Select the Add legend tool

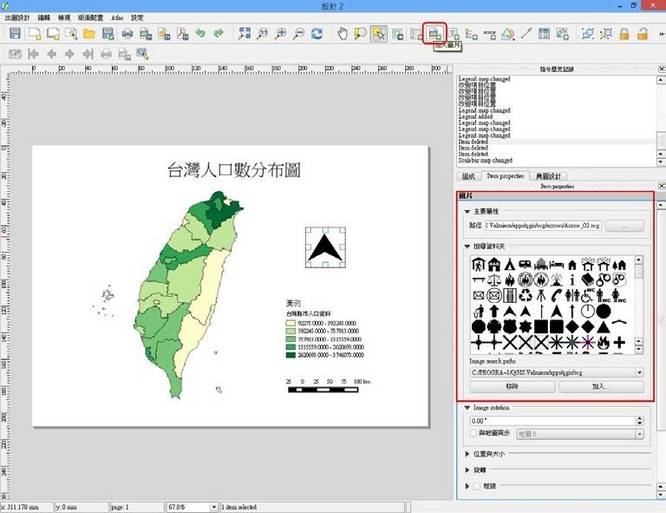[x=471, y=34]
